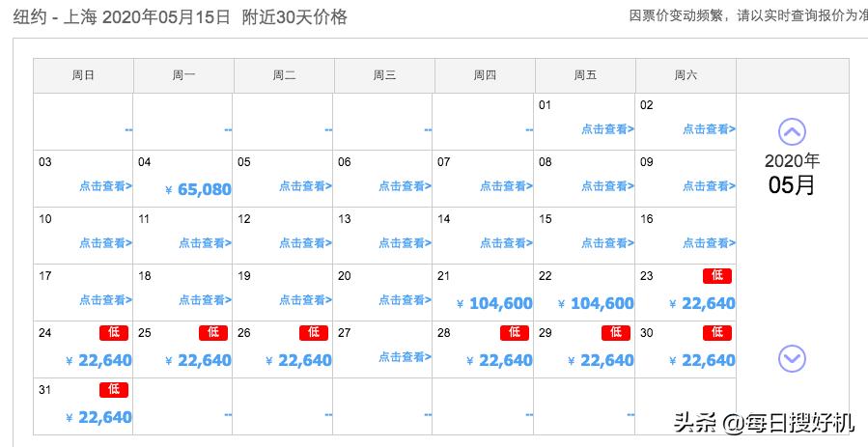The image size is (868, 447).
Task: Open May 06 click-to-view link
Action: [x=405, y=186]
